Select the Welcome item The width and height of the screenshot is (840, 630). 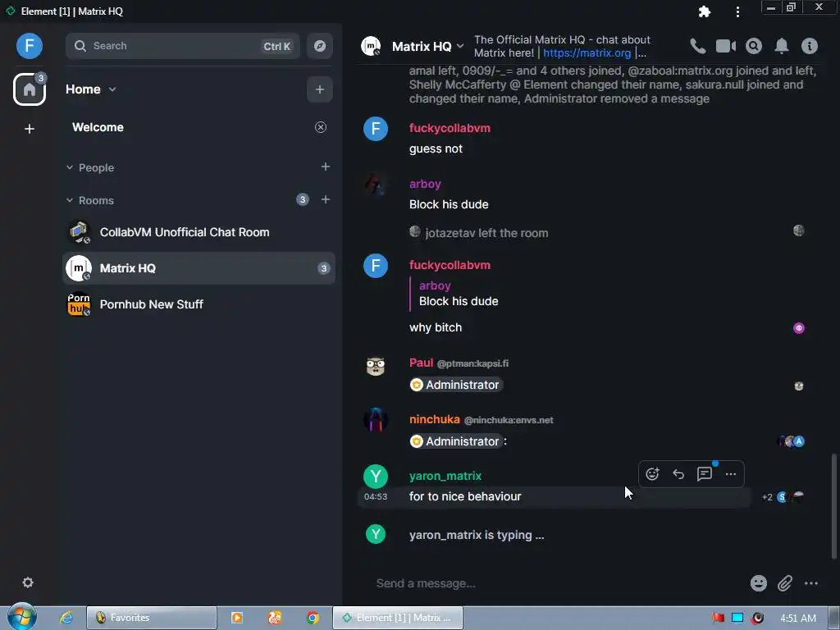click(x=98, y=127)
